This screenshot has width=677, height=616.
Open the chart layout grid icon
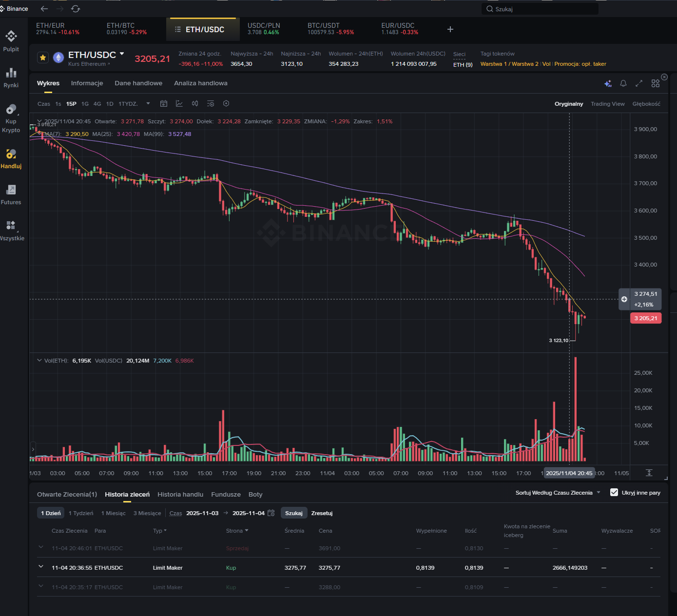coord(655,84)
